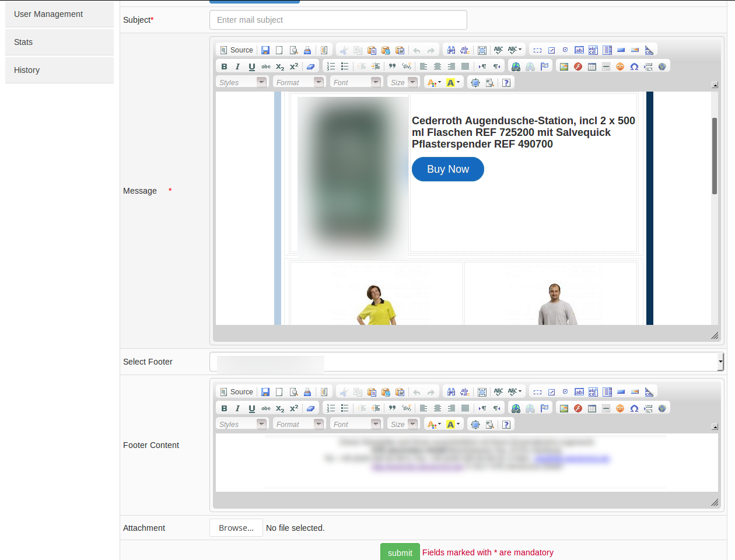Open the Format dropdown in Message editor
The image size is (735, 560).
[299, 82]
